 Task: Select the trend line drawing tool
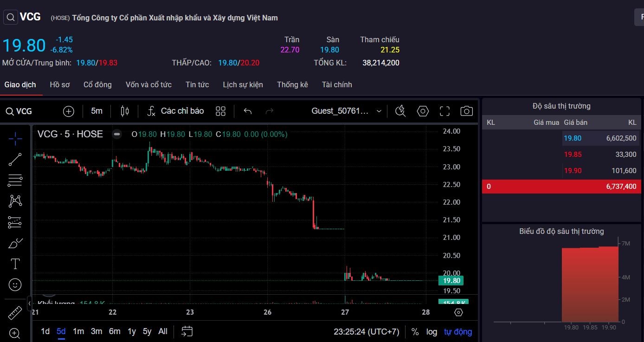[x=15, y=159]
